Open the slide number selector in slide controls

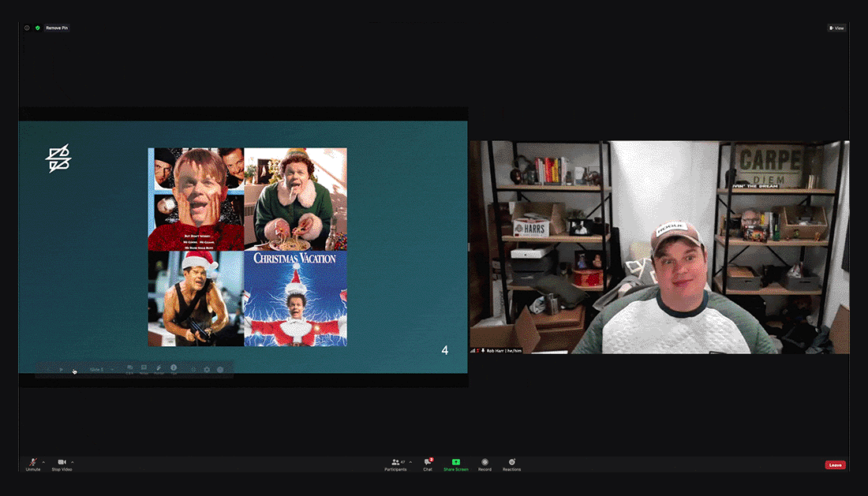101,369
